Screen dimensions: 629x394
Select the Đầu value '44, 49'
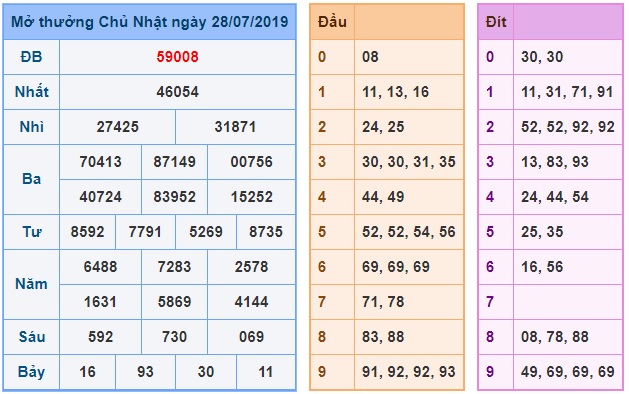point(383,197)
